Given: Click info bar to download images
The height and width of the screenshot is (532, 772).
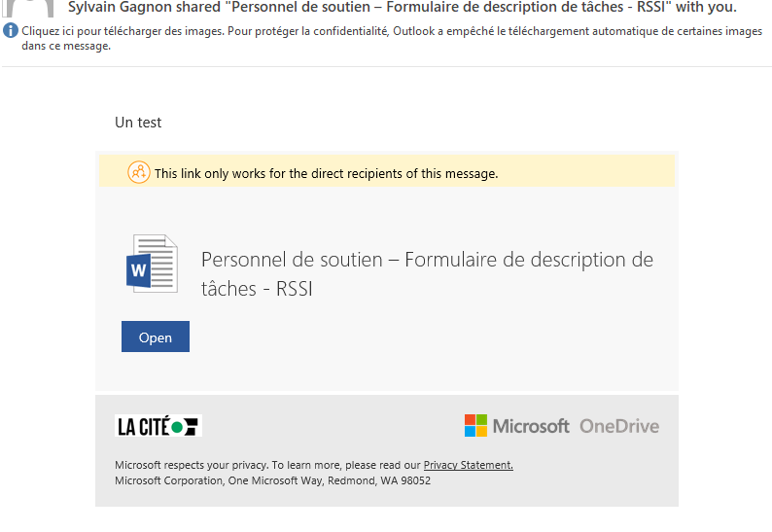Looking at the screenshot, I should pyautogui.click(x=389, y=31).
